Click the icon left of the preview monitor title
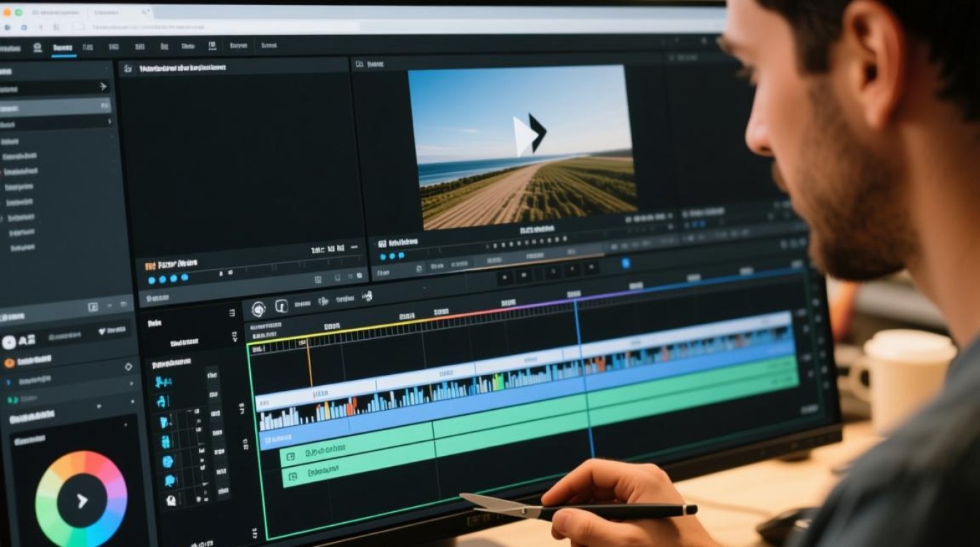980x547 pixels. [x=359, y=65]
